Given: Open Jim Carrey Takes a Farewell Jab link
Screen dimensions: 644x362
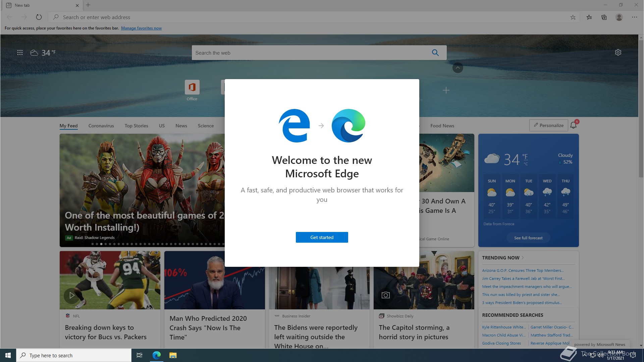Looking at the screenshot, I should point(523,279).
